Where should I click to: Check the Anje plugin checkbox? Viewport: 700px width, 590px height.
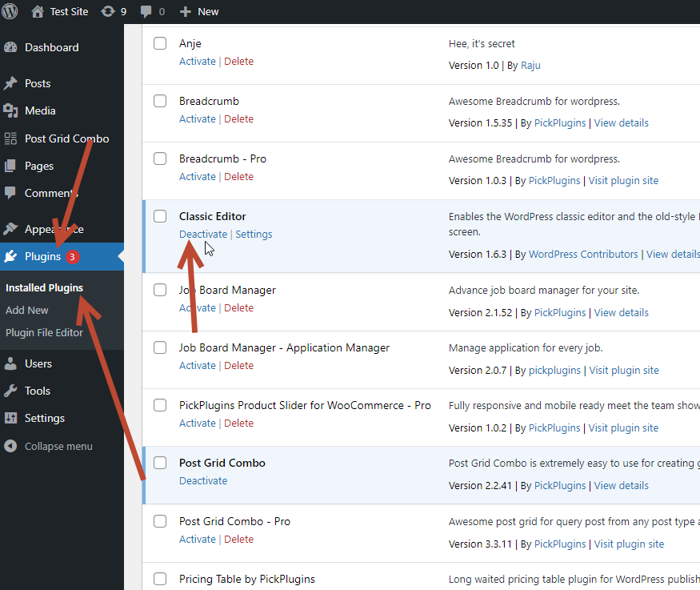[160, 43]
